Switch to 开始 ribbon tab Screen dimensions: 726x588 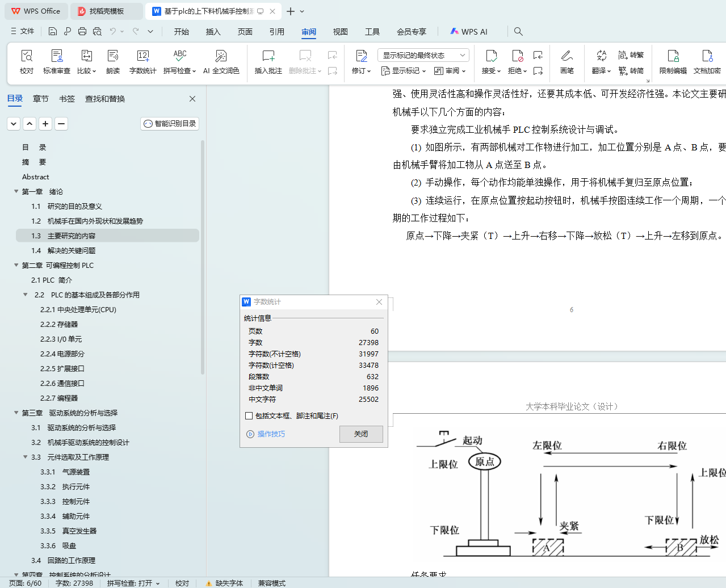tap(182, 32)
